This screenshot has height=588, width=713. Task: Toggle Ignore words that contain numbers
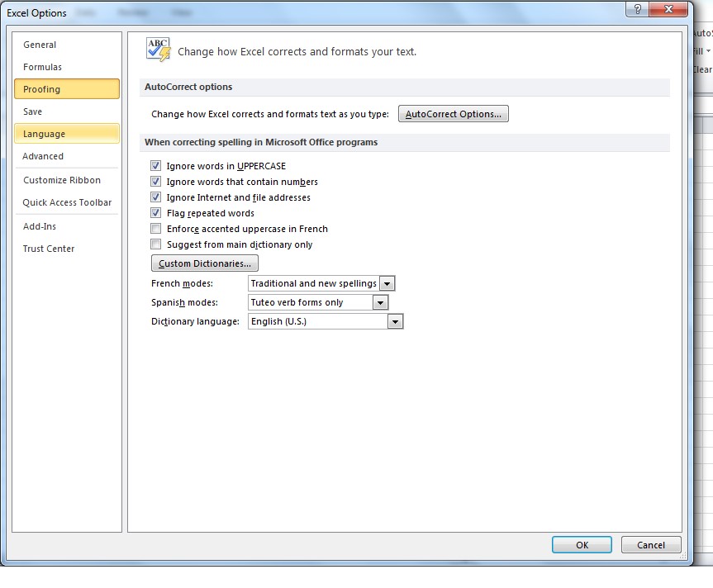coord(155,182)
